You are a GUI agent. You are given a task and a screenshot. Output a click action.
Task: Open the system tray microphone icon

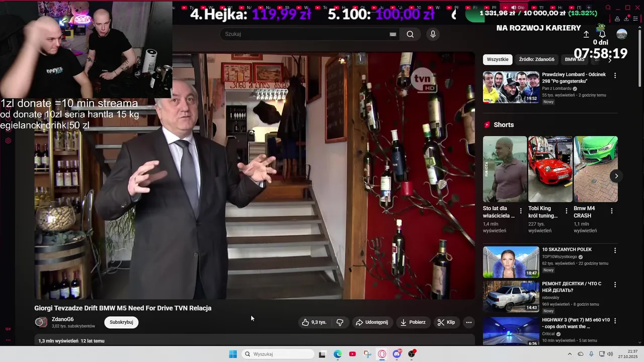click(591, 354)
